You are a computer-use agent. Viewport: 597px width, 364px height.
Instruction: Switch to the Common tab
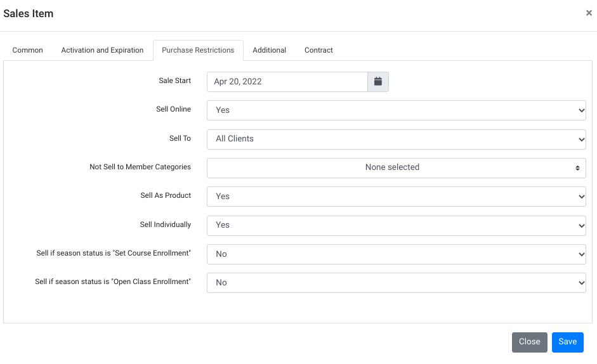click(27, 50)
